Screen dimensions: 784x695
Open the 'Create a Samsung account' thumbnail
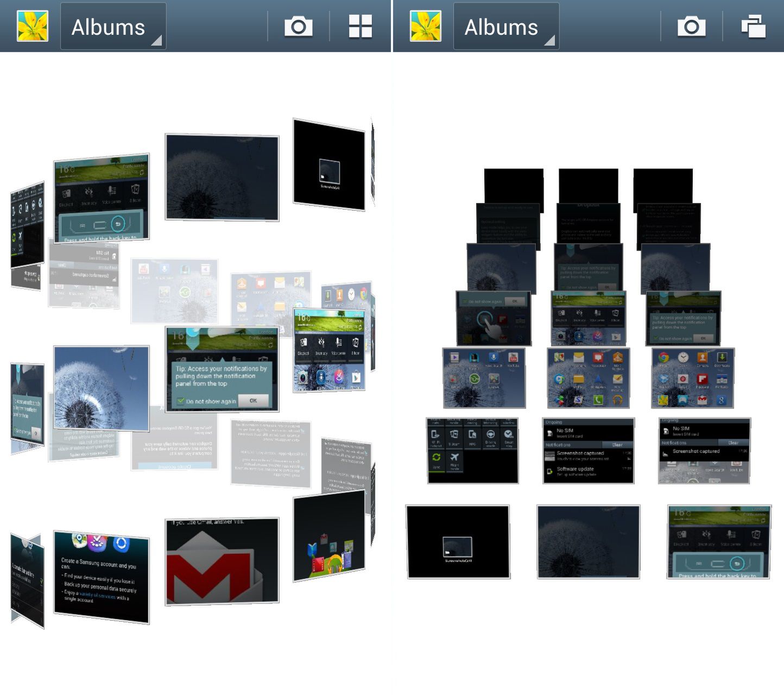(102, 577)
